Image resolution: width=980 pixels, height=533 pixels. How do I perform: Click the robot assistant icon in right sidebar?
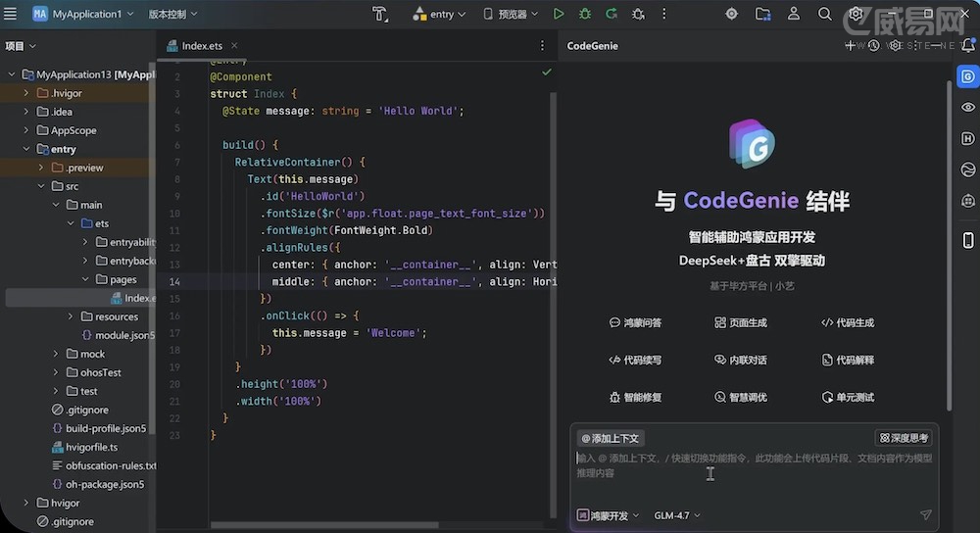pyautogui.click(x=967, y=201)
